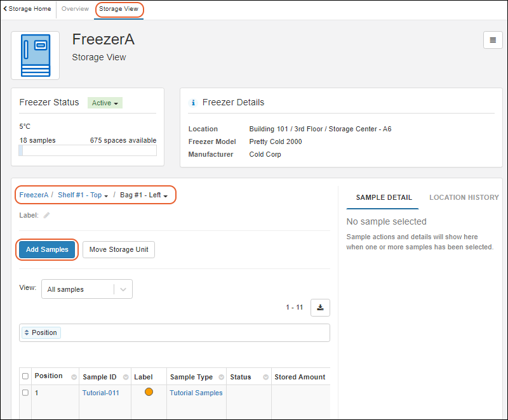
Task: Click the freezer capacity progress bar
Action: (88, 150)
